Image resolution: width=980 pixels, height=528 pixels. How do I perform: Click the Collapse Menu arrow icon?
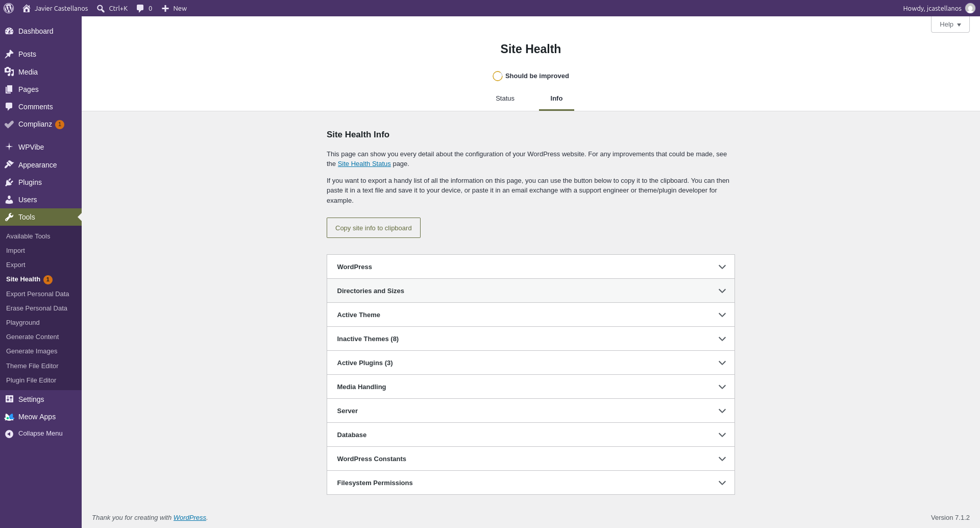[9, 434]
